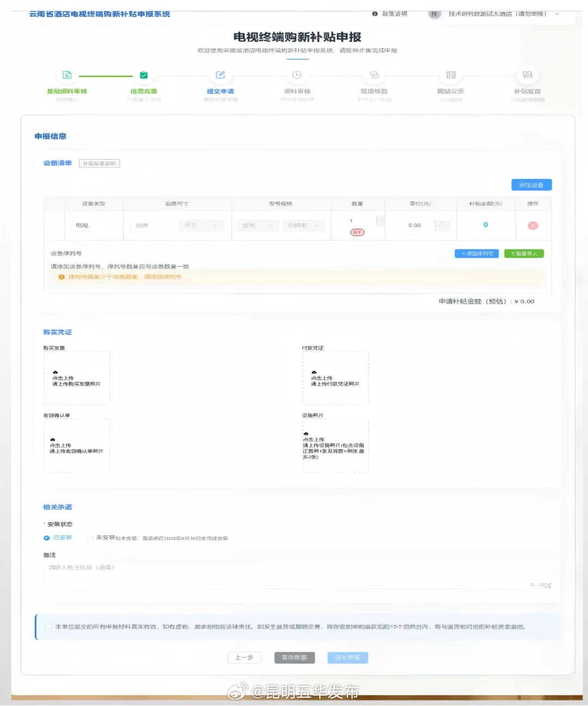Image resolution: width=588 pixels, height=706 pixels.
Task: Click the 购买发票 upload box
Action: pos(77,378)
